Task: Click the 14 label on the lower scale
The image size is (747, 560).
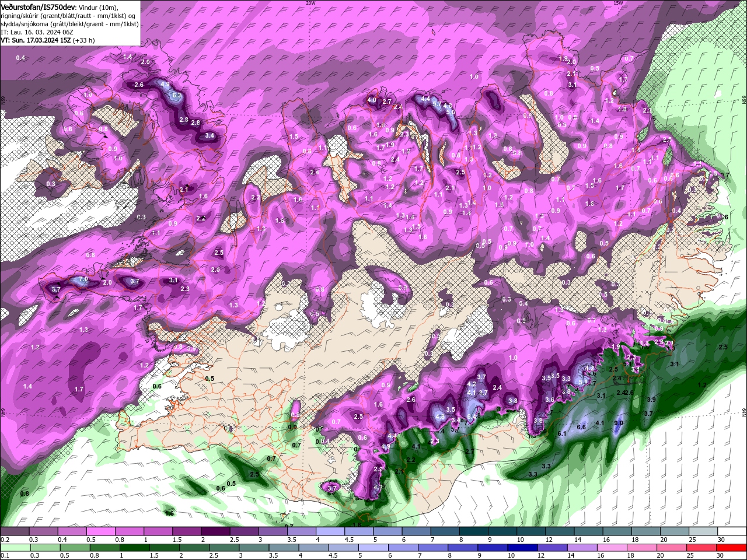Action: click(x=571, y=556)
